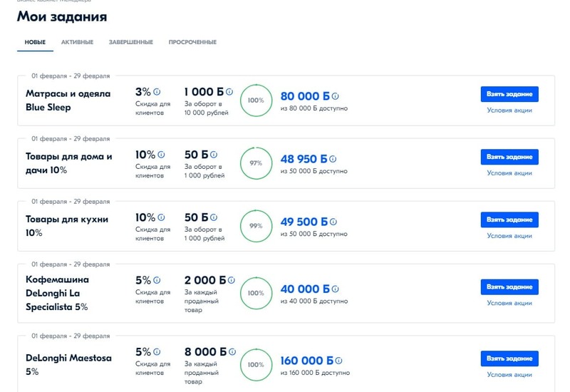Click info icon beside 8 000 Б reward
This screenshot has width=570, height=392.
231,351
